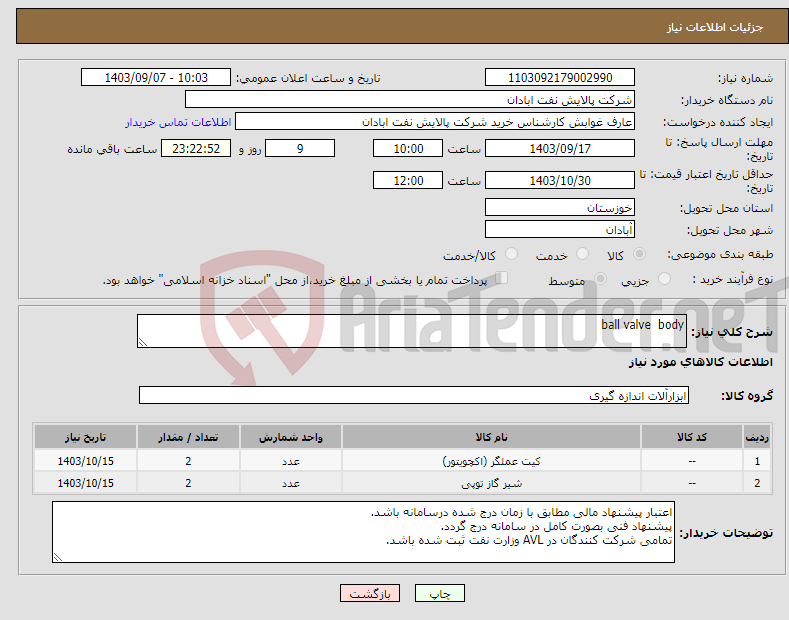
Task: Click need date of row 2
Action: pyautogui.click(x=86, y=483)
